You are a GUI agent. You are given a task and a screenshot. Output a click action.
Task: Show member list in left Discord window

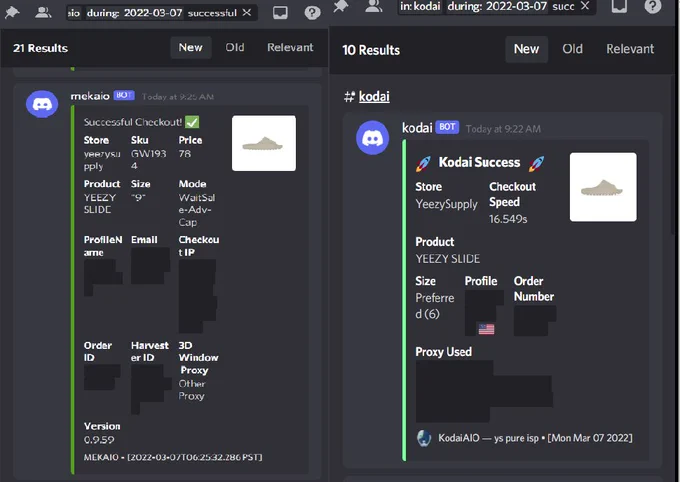(x=43, y=13)
